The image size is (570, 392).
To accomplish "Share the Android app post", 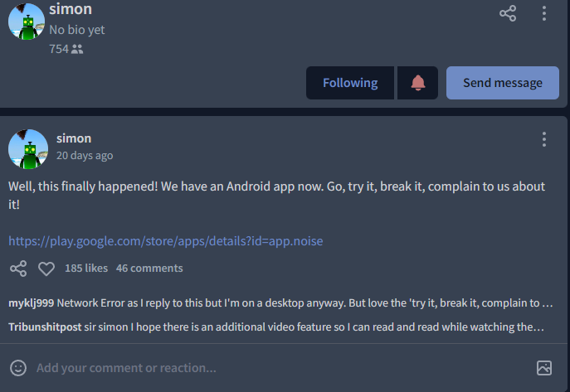I will pos(18,269).
